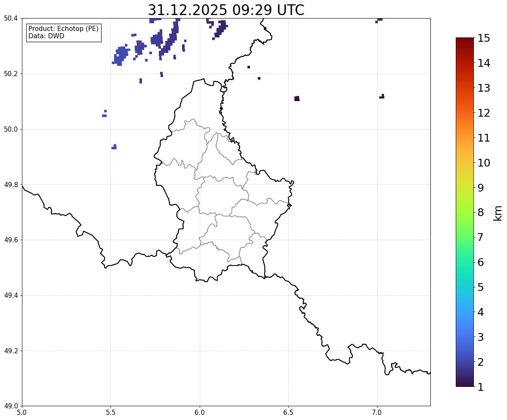Click the blue section of the colorbar near 3 km

point(465,337)
